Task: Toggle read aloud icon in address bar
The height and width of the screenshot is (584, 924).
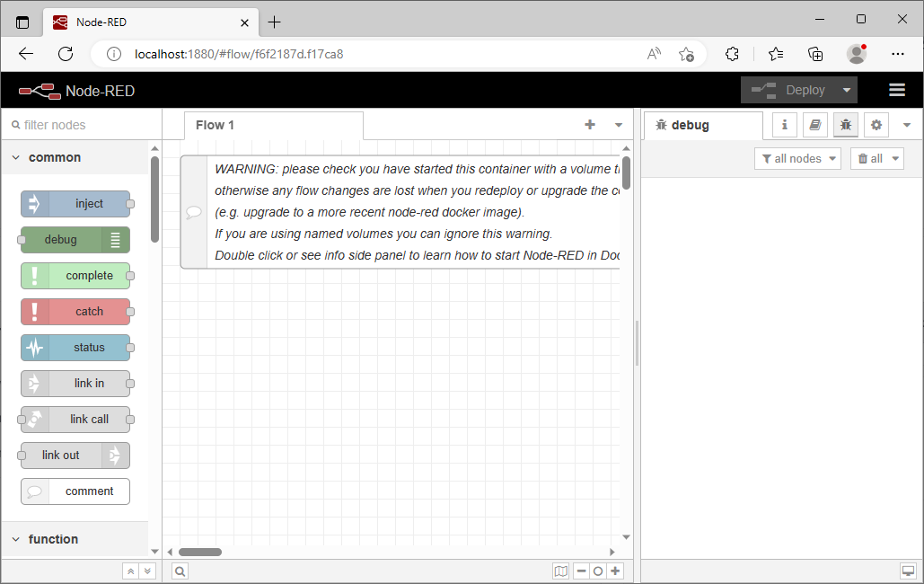Action: [x=654, y=54]
